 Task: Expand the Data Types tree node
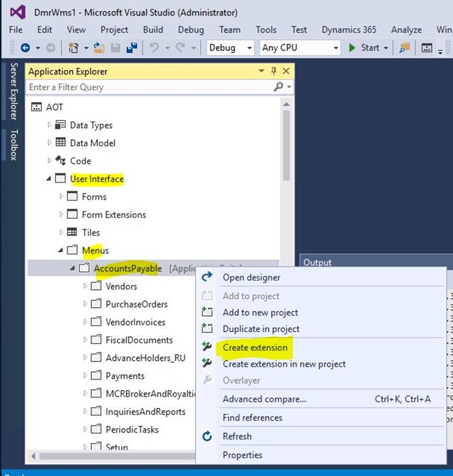[49, 125]
